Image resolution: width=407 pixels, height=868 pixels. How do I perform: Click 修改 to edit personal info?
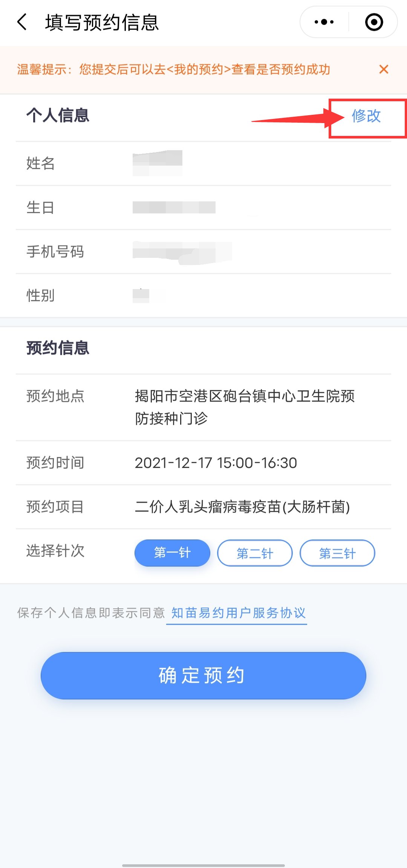coord(366,116)
